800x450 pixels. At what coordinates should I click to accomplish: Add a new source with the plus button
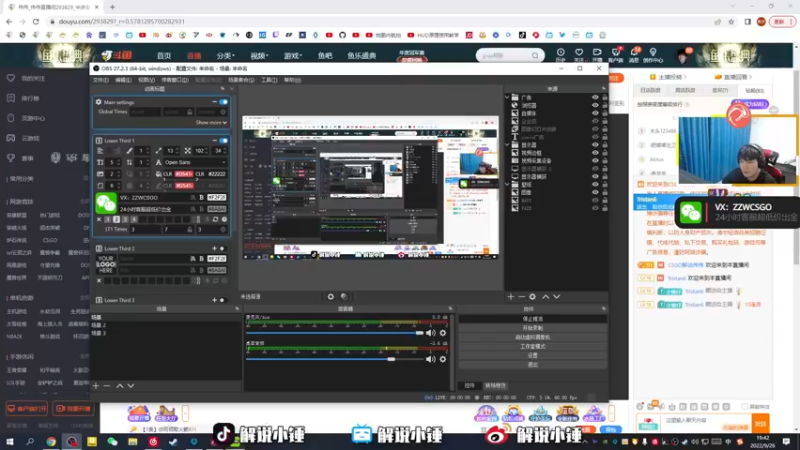[511, 296]
